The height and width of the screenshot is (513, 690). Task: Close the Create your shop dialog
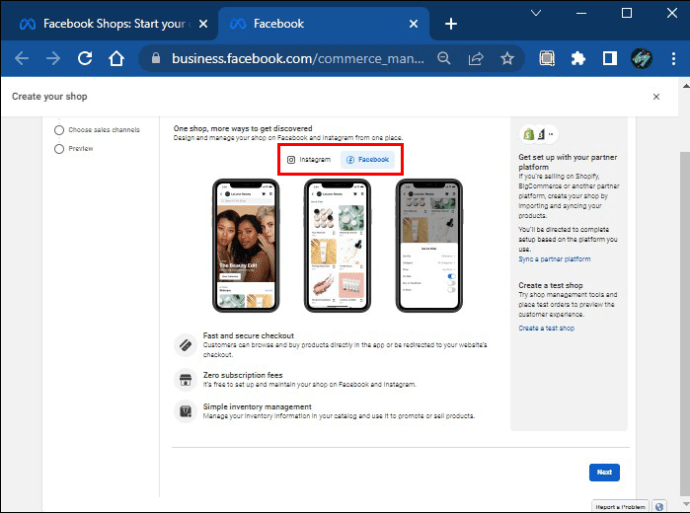[656, 96]
